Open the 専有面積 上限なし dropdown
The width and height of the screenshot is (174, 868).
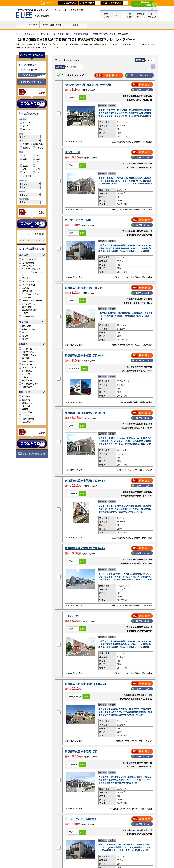30,187
